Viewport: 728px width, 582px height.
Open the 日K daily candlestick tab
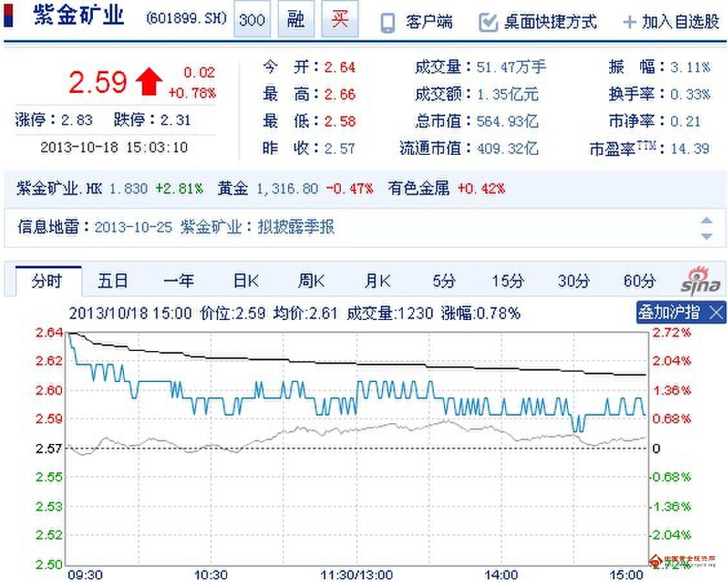coord(246,281)
